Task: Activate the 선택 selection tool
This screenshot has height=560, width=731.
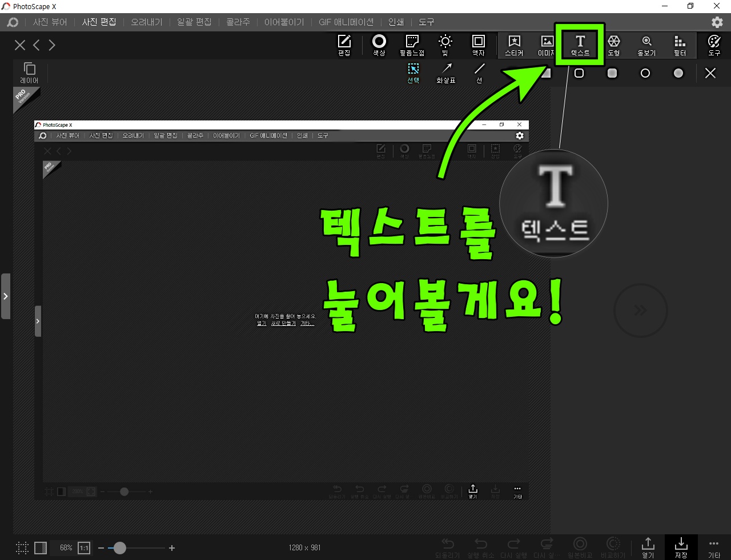Action: (x=413, y=74)
